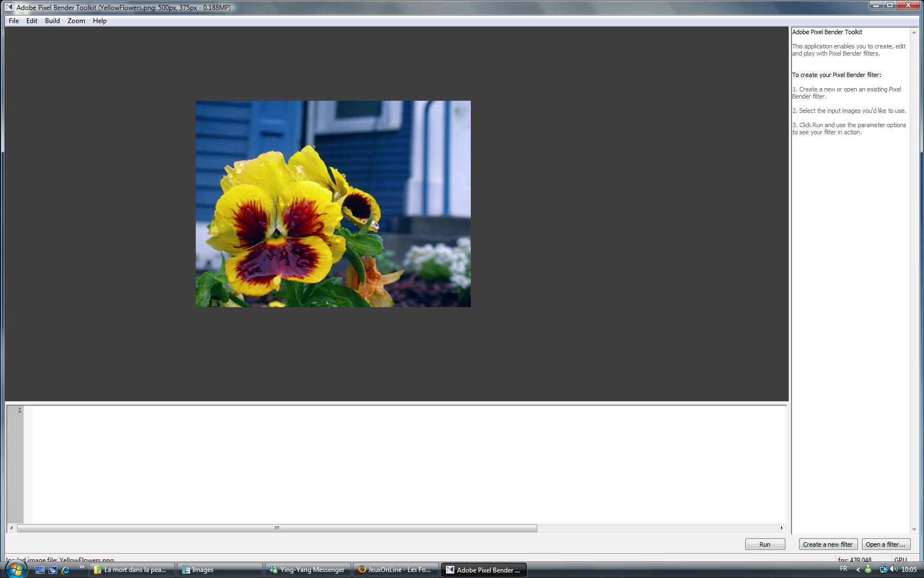The width and height of the screenshot is (924, 578).
Task: Click the Pixel Bender title bar app icon
Action: tap(9, 8)
